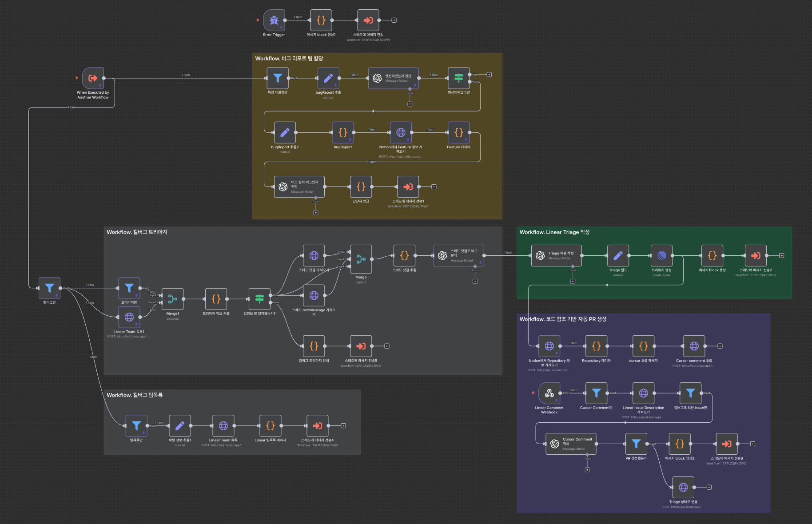Click the Merge1 combine node
This screenshot has width=812, height=524.
pyautogui.click(x=173, y=299)
